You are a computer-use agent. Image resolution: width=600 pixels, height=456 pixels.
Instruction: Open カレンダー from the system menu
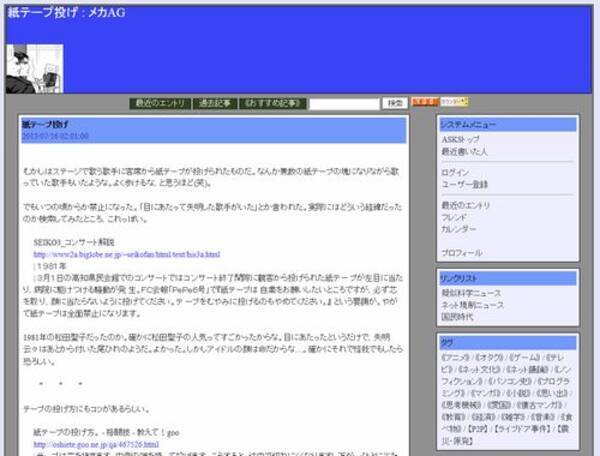click(x=459, y=229)
